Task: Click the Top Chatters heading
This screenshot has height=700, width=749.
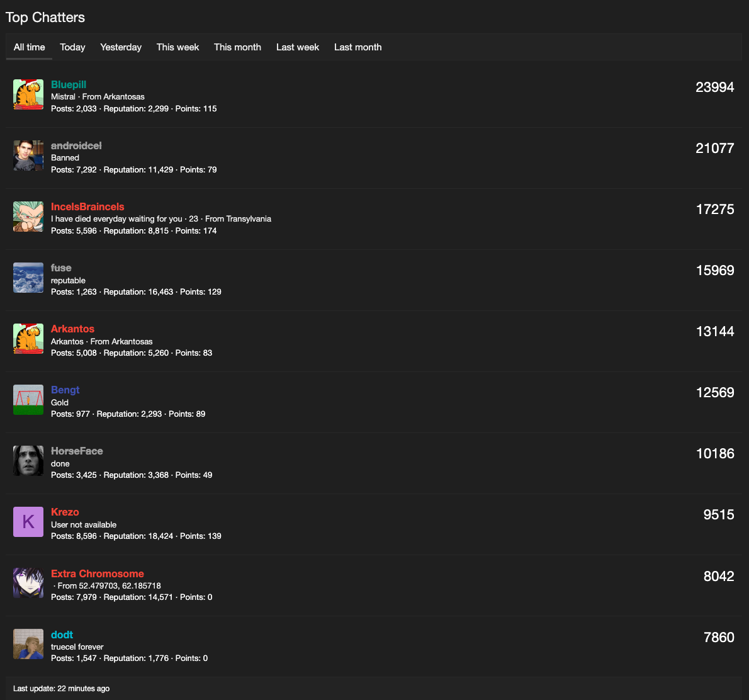Action: click(x=45, y=18)
